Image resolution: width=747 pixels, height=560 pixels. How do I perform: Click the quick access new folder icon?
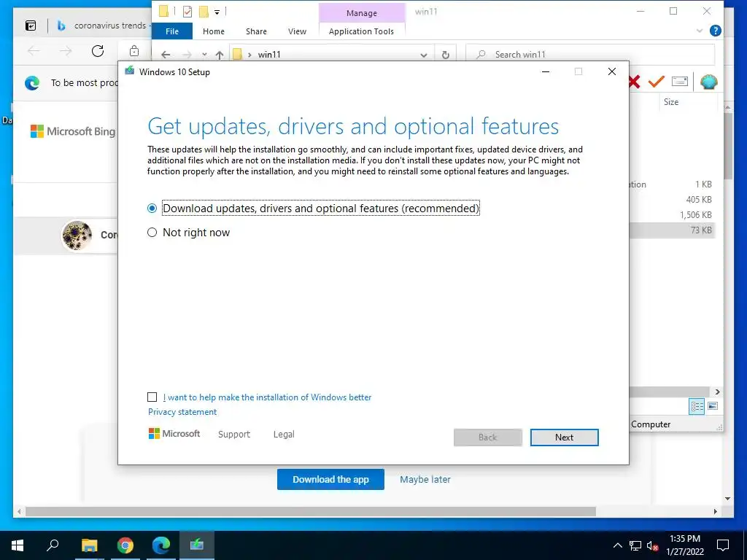pyautogui.click(x=204, y=11)
